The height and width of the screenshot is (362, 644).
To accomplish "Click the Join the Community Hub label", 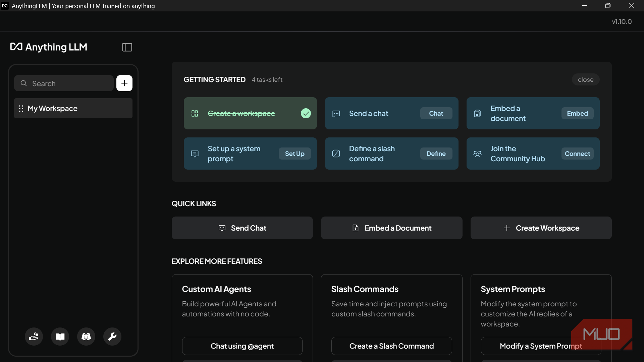I will (x=518, y=154).
